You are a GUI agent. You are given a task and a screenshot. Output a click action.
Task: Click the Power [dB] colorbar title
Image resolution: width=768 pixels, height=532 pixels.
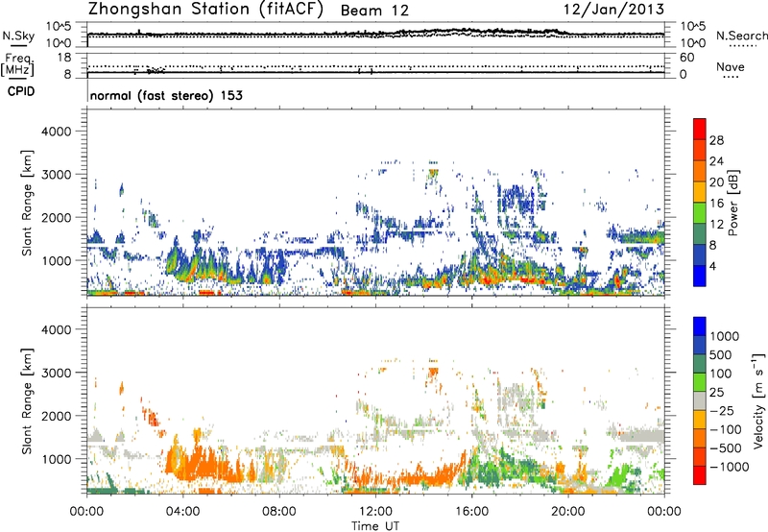[732, 203]
